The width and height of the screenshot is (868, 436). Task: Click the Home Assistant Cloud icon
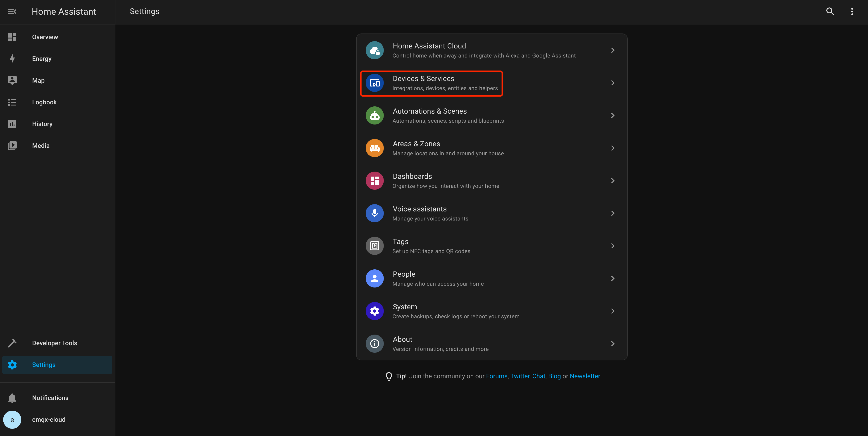pyautogui.click(x=374, y=50)
